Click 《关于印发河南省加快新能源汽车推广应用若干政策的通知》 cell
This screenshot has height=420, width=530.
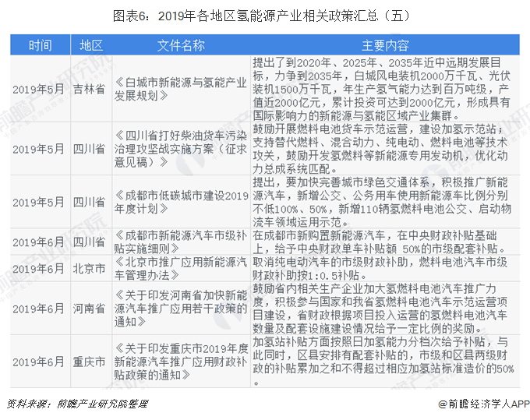[x=181, y=309]
